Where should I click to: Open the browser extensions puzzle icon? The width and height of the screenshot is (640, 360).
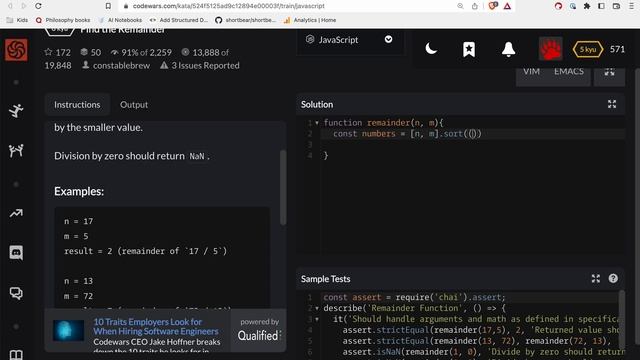click(587, 6)
